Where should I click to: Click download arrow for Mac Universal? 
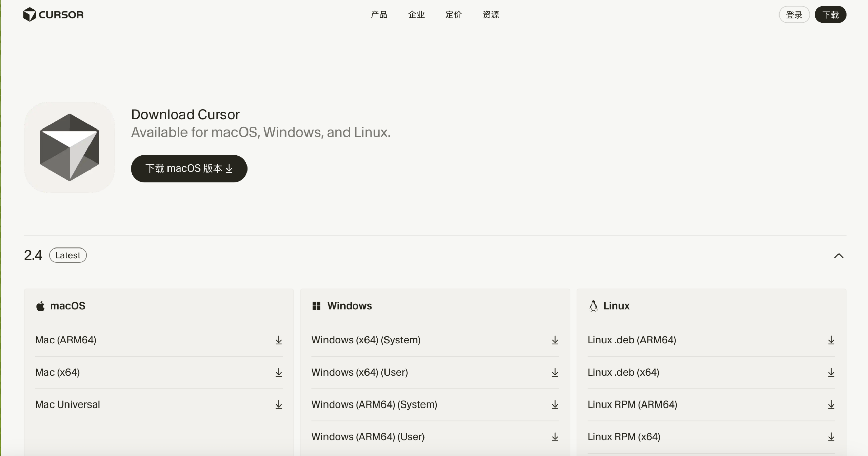[279, 404]
